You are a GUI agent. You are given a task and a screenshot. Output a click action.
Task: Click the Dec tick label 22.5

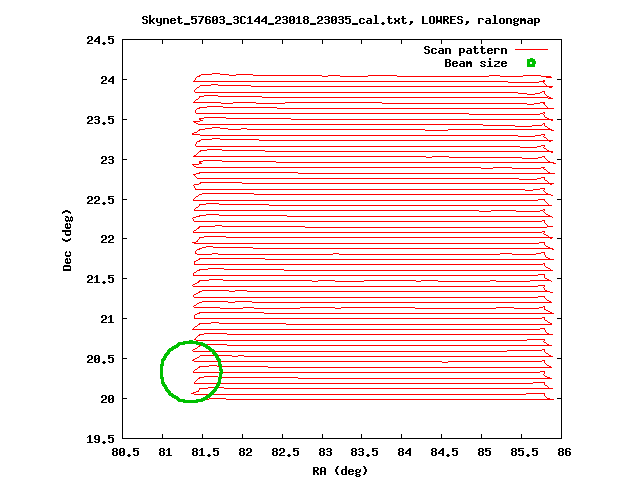click(100, 200)
